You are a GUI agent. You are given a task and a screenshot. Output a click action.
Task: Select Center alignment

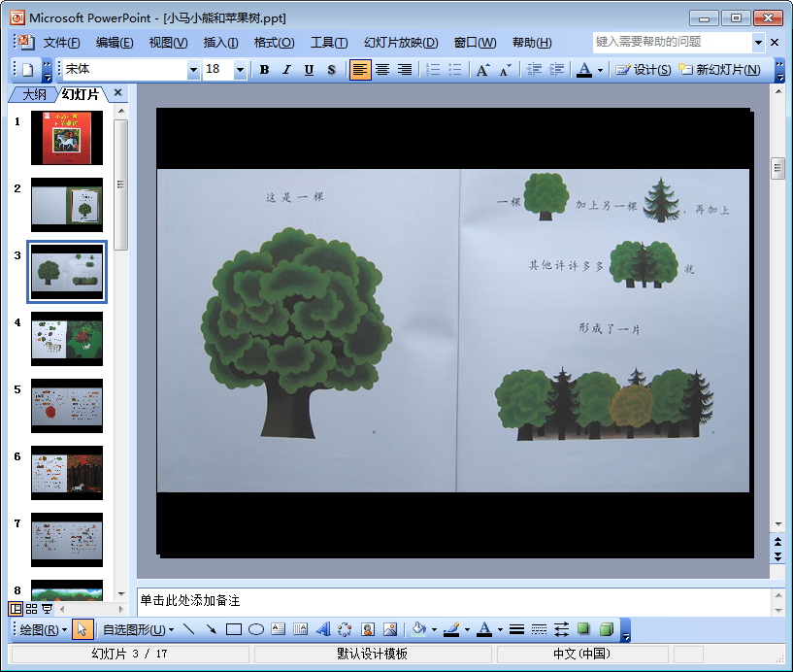382,70
